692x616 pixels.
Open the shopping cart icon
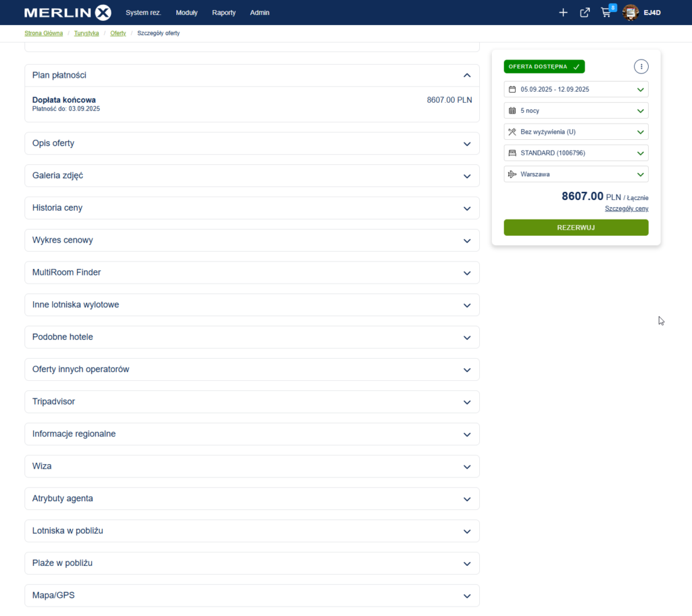(x=605, y=13)
